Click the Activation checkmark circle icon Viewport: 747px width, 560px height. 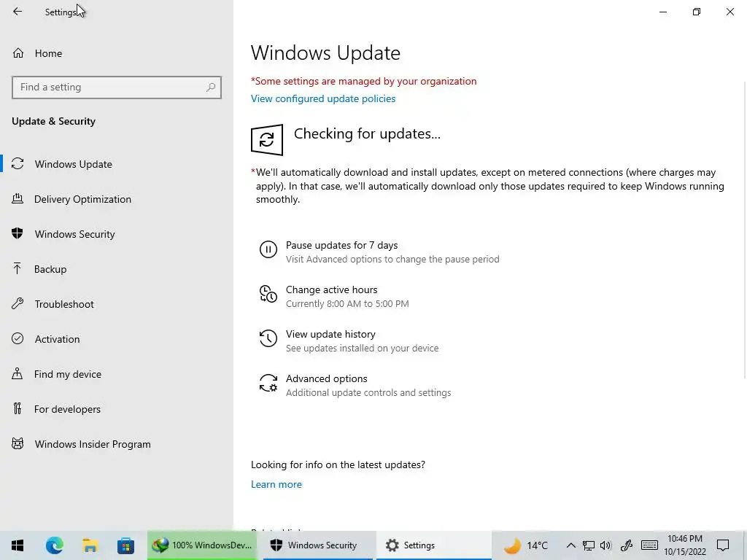pos(18,338)
